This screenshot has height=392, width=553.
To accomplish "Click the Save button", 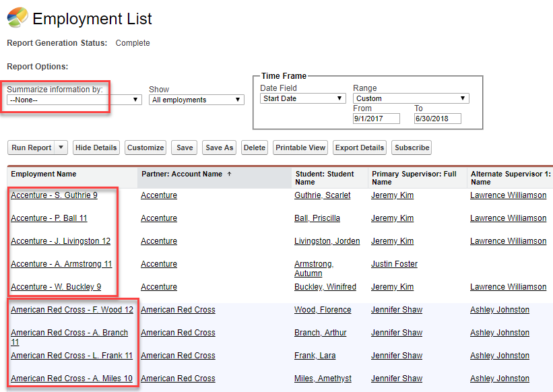I will click(x=185, y=148).
